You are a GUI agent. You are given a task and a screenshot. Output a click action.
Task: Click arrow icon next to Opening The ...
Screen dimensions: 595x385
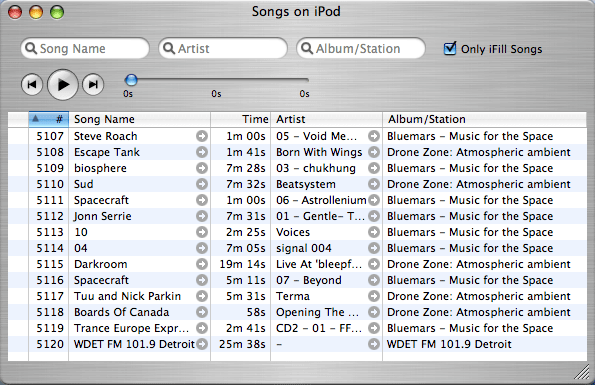coord(374,312)
